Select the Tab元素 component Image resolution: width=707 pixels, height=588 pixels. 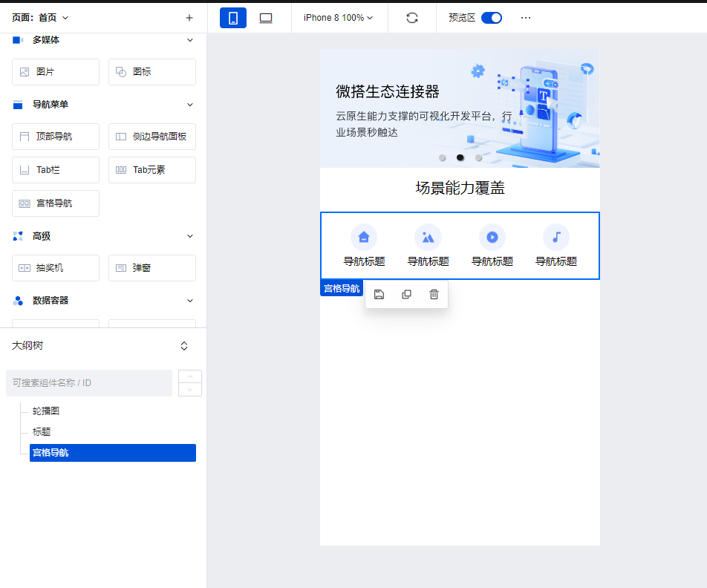click(152, 170)
